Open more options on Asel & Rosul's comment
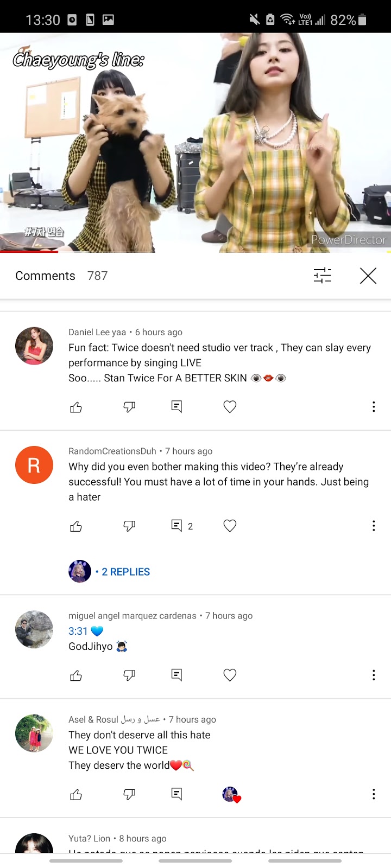This screenshot has height=868, width=391. pyautogui.click(x=374, y=794)
